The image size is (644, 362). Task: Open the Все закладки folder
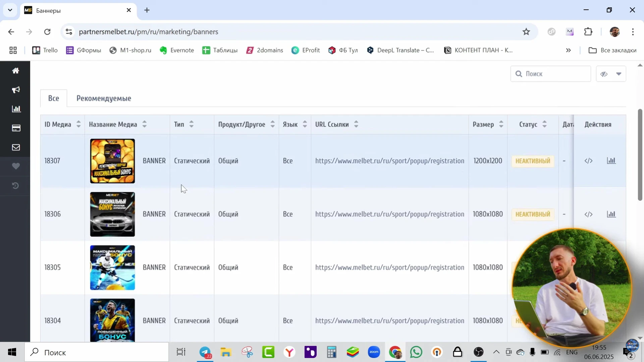tap(612, 50)
